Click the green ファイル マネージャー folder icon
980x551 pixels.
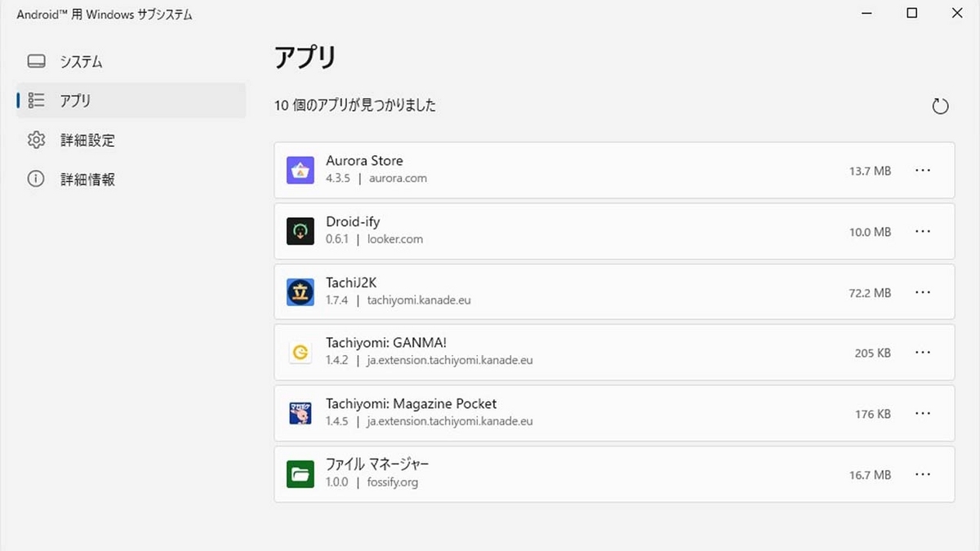[301, 474]
